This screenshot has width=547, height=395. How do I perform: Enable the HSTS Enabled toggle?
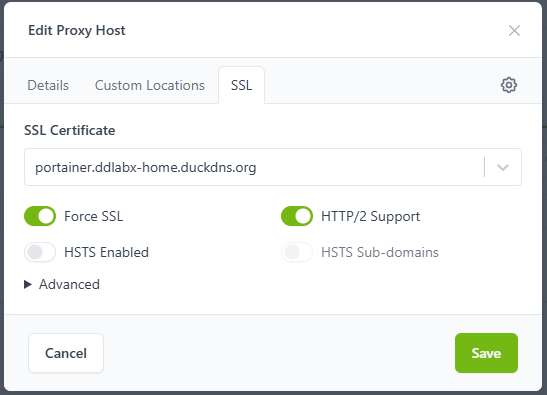pyautogui.click(x=40, y=252)
